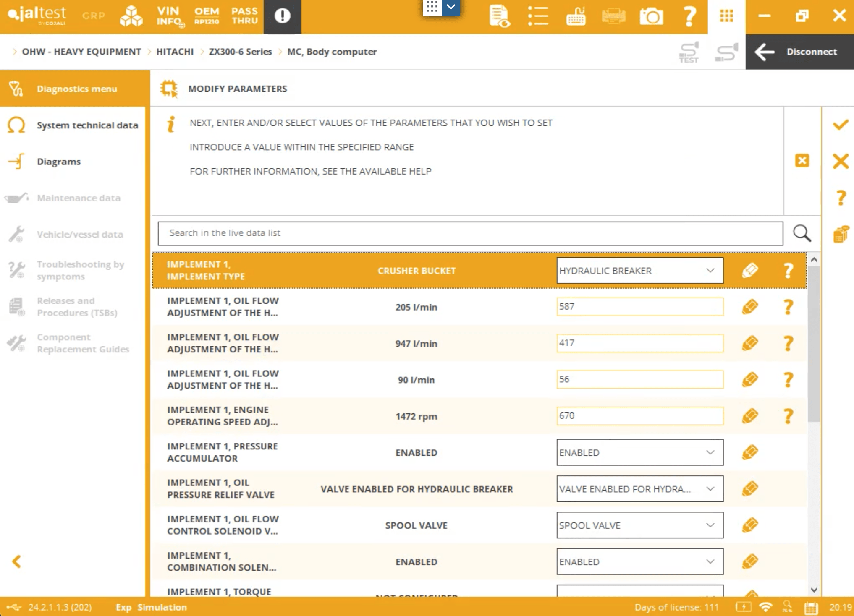
Task: Confirm parameters with the checkmark icon
Action: pyautogui.click(x=840, y=125)
